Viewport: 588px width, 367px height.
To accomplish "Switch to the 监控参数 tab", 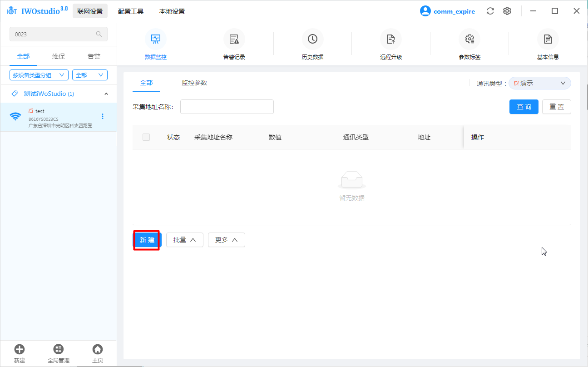I will point(194,83).
